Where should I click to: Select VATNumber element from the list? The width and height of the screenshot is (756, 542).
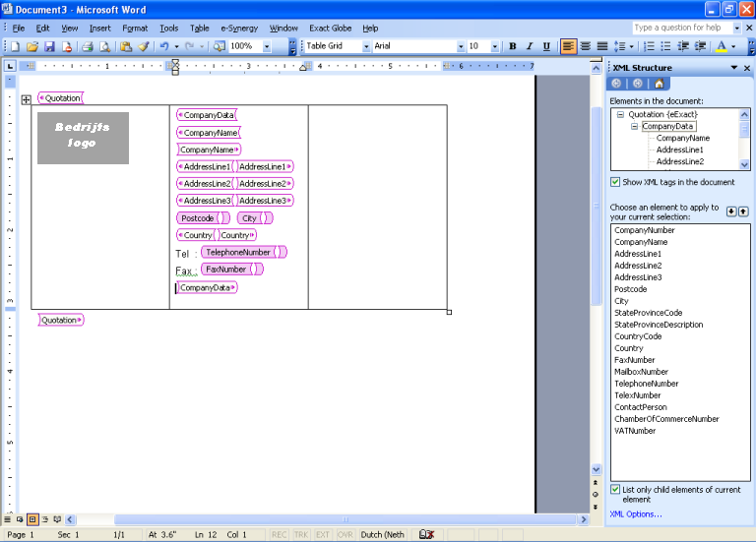(x=635, y=431)
